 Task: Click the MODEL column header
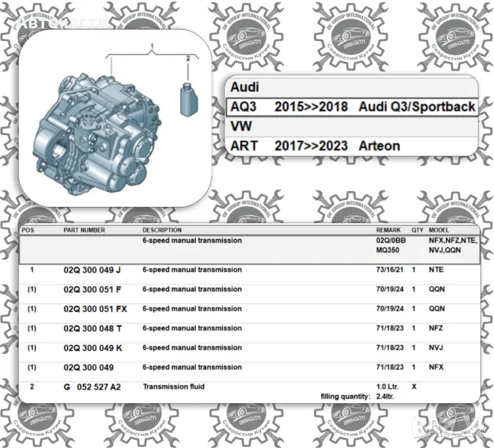[439, 230]
